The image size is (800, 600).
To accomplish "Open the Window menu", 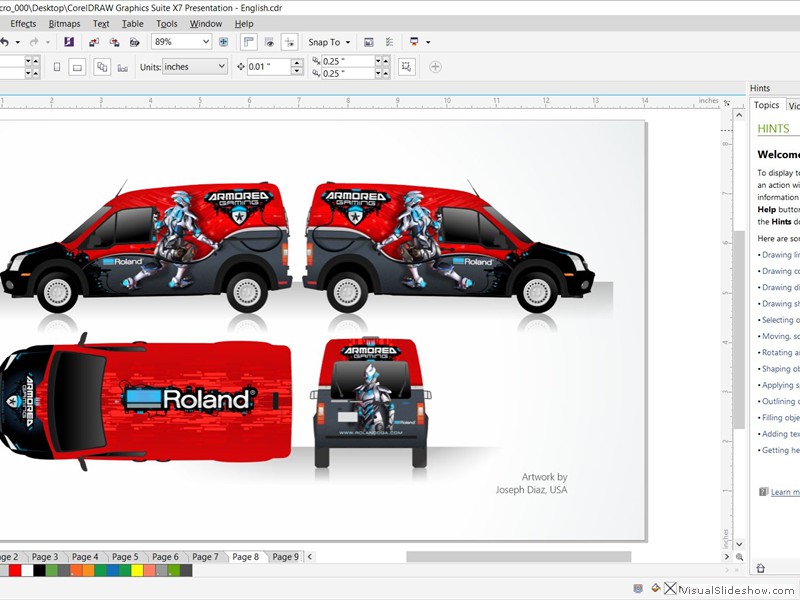I will [x=206, y=23].
